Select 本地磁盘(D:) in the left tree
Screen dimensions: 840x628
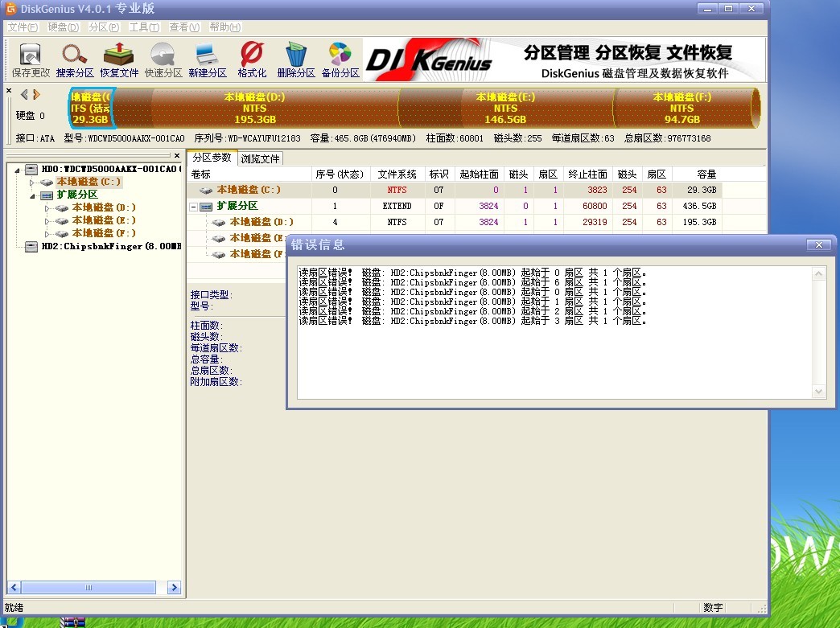tap(104, 207)
